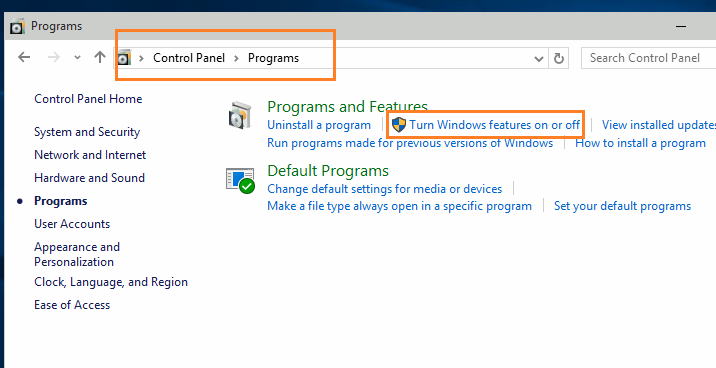Expand the chevron before Control Panel breadcrumb

pos(142,58)
